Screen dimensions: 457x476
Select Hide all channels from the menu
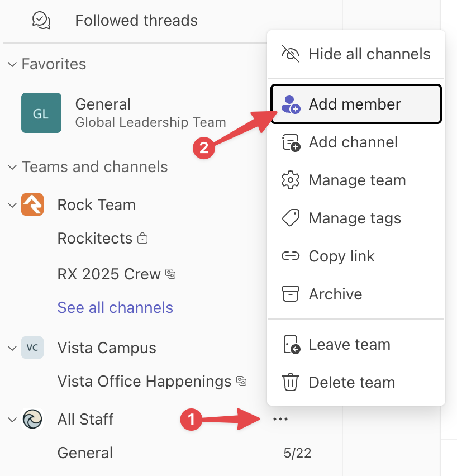pos(356,54)
